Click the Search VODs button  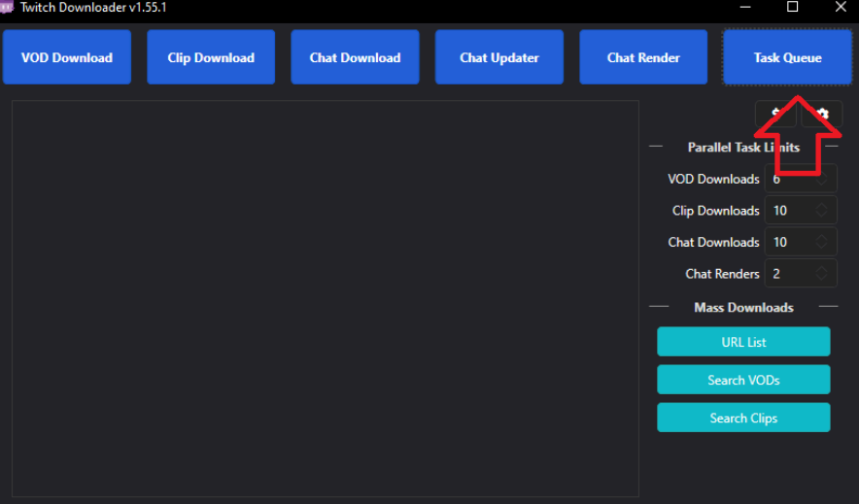pos(743,380)
